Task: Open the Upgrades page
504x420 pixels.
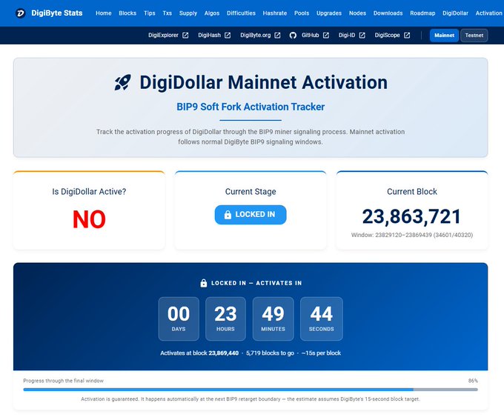Action: 329,13
